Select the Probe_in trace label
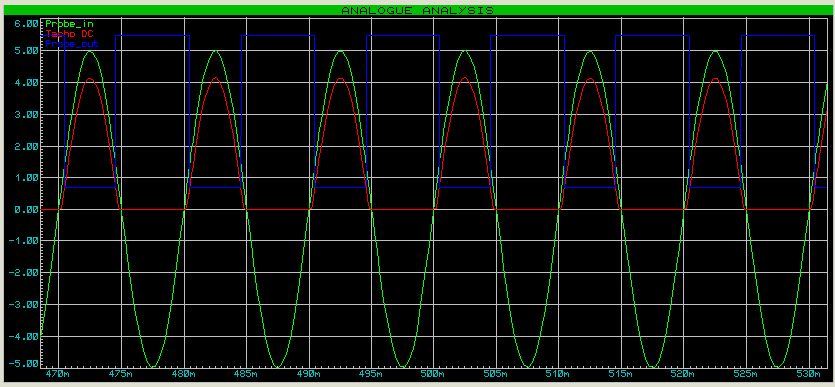835x387 pixels. tap(70, 24)
